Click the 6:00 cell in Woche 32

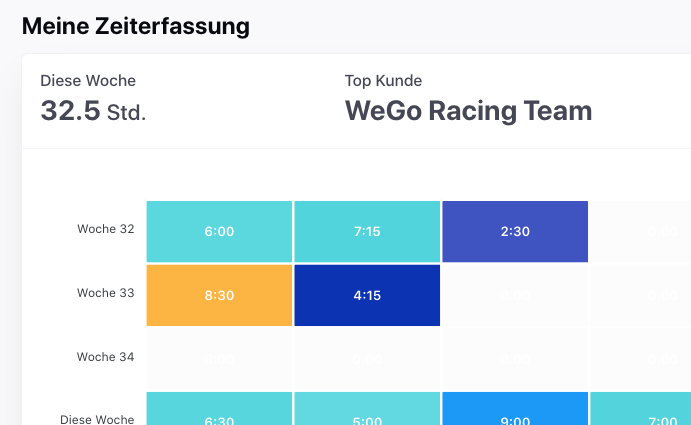tap(219, 231)
